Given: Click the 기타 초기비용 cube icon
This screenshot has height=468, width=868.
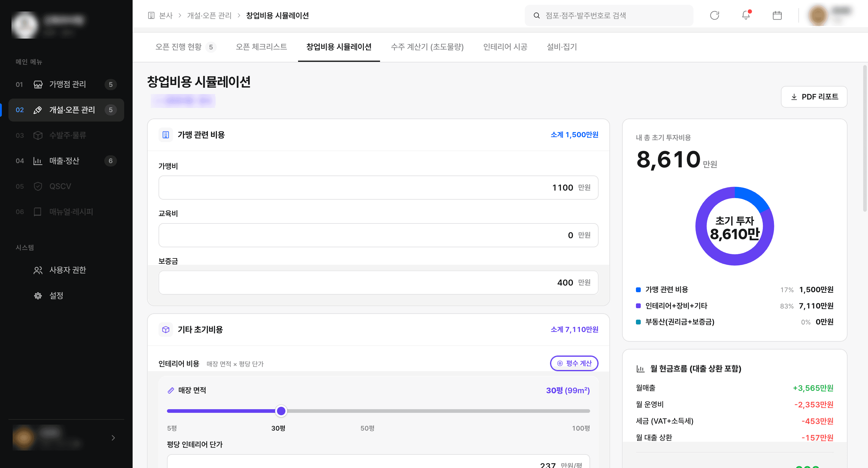Looking at the screenshot, I should [165, 329].
